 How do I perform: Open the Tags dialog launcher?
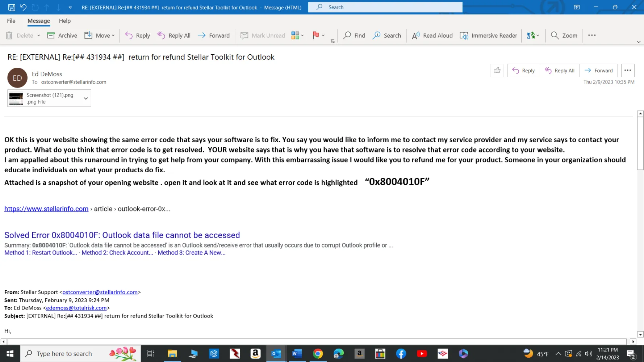click(333, 41)
